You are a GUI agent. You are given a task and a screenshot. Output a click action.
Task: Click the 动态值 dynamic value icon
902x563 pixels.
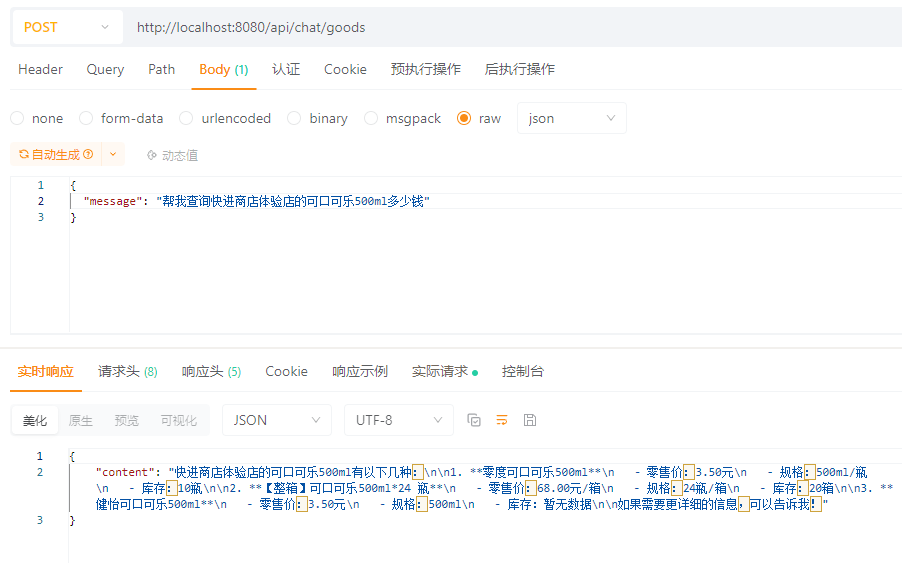[x=152, y=155]
